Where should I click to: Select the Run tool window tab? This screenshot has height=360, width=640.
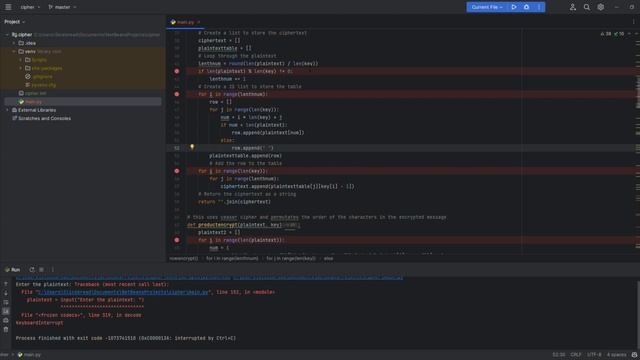tap(12, 269)
